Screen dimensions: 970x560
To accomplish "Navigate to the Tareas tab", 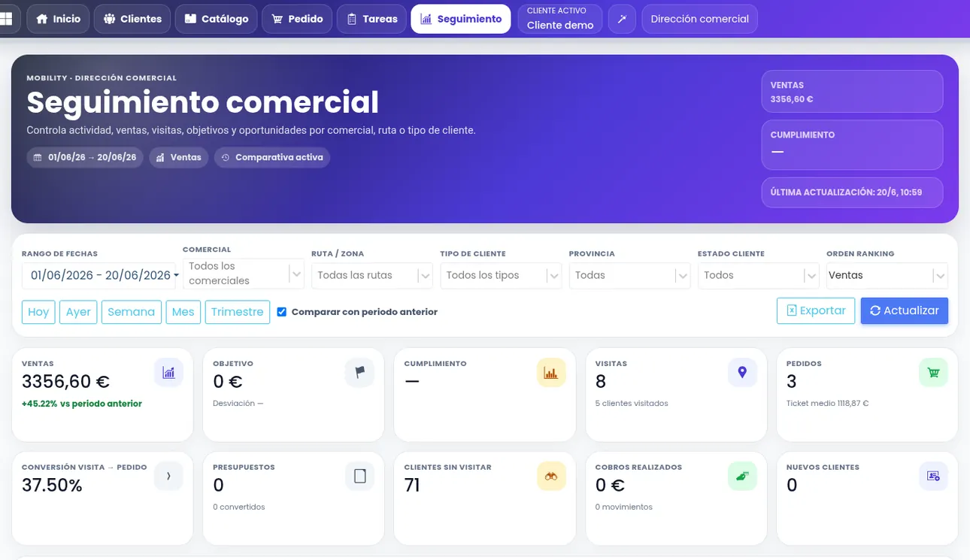I will 371,19.
